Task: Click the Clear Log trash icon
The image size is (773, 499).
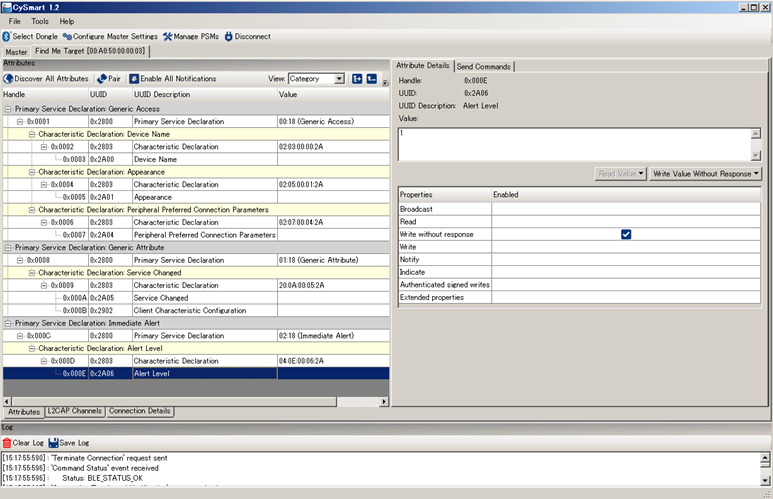Action: point(7,443)
